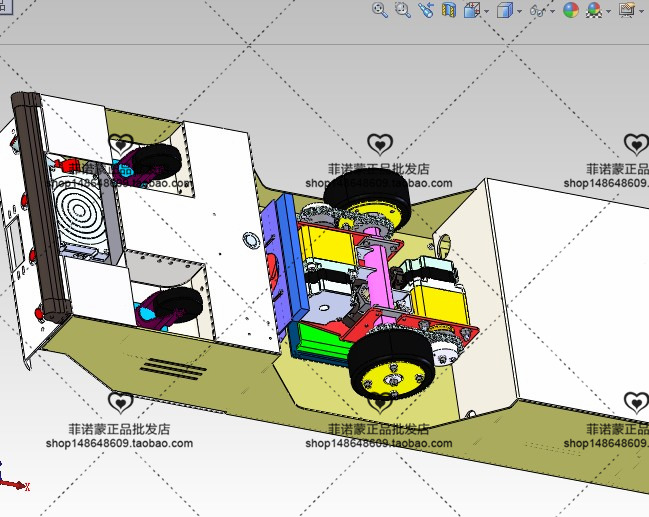Toggle the Section View tool
This screenshot has height=517, width=649.
(449, 10)
